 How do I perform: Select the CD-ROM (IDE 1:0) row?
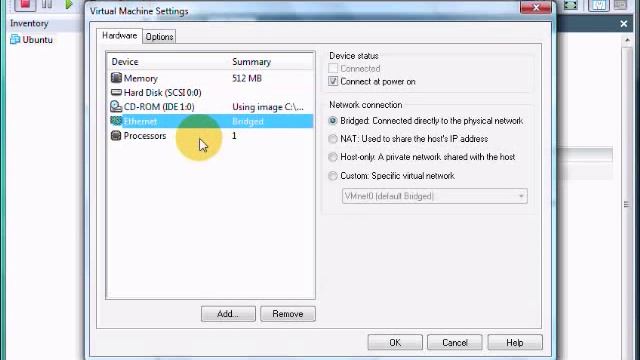[211, 107]
